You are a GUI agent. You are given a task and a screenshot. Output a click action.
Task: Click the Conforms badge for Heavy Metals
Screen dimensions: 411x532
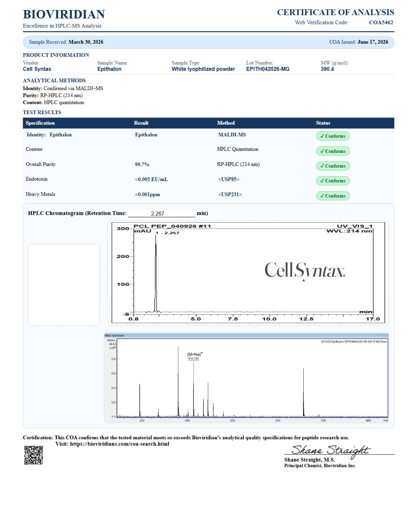click(x=333, y=196)
